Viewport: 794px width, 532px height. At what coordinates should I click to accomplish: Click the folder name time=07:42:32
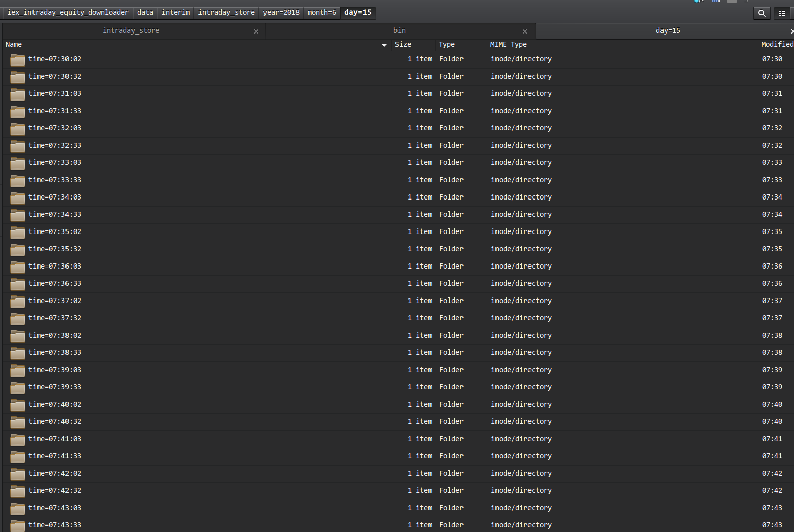click(55, 490)
